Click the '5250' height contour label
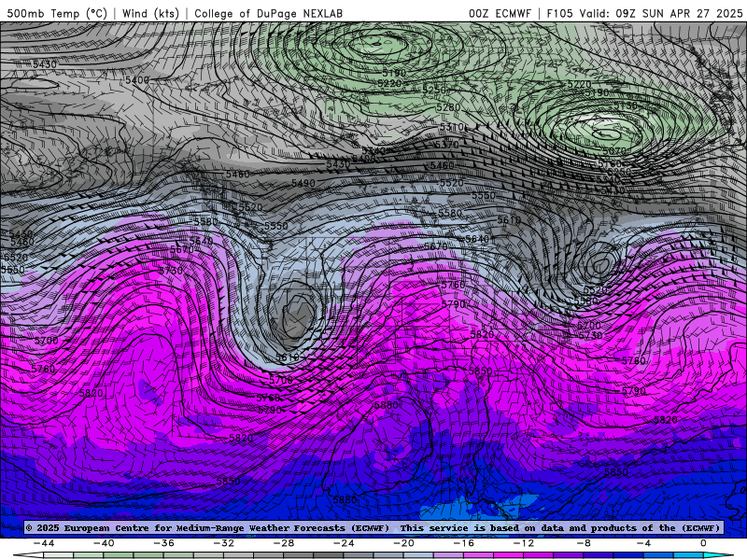The image size is (747, 560). click(434, 90)
